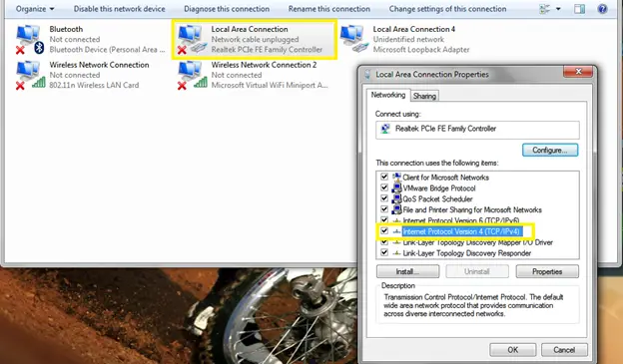Click Diagnose this connection
The image size is (623, 364).
[x=227, y=9]
